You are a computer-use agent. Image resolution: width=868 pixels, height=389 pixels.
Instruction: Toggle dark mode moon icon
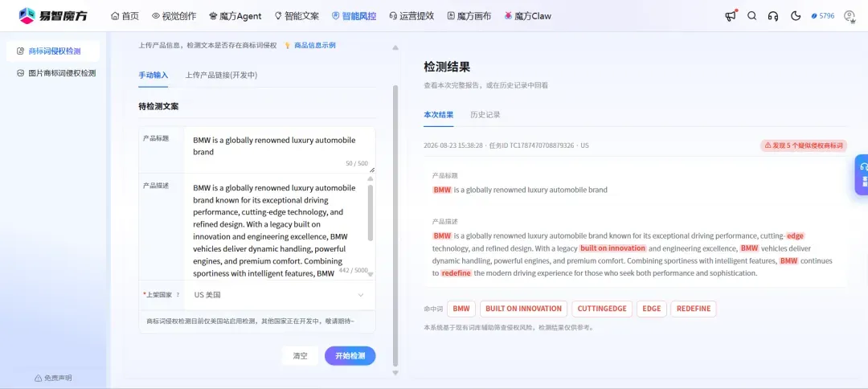pyautogui.click(x=796, y=15)
